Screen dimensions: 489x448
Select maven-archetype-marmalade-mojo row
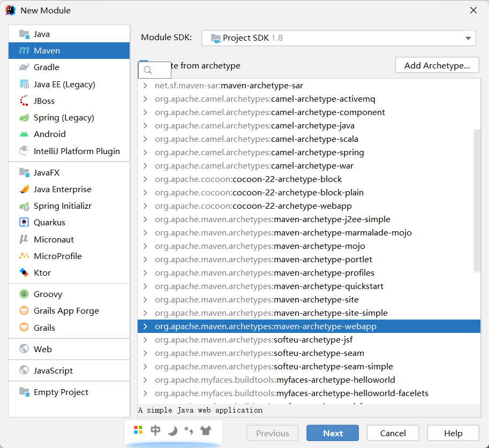[309, 233]
